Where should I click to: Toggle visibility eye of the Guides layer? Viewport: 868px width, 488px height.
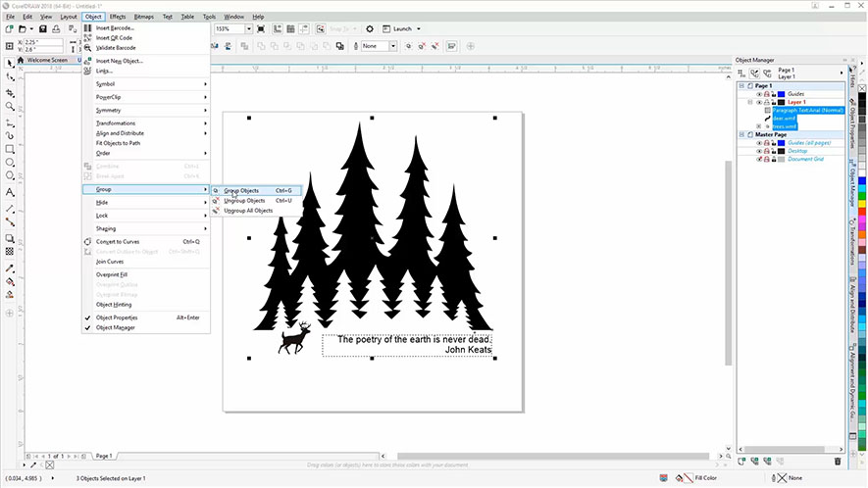tap(759, 94)
